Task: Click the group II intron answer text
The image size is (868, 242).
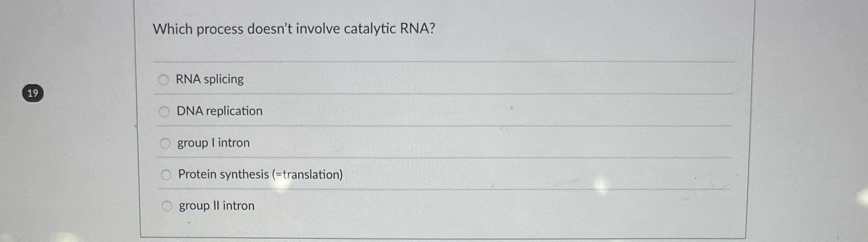Action: coord(216,206)
